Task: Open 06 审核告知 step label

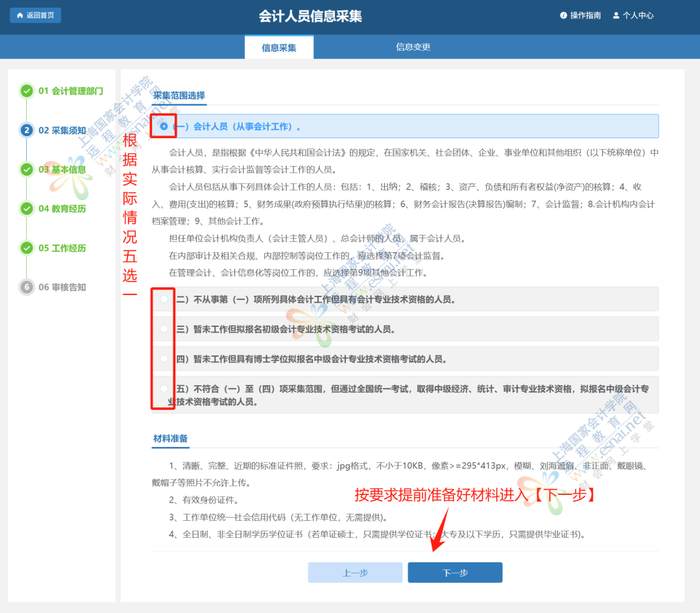Action: point(62,287)
